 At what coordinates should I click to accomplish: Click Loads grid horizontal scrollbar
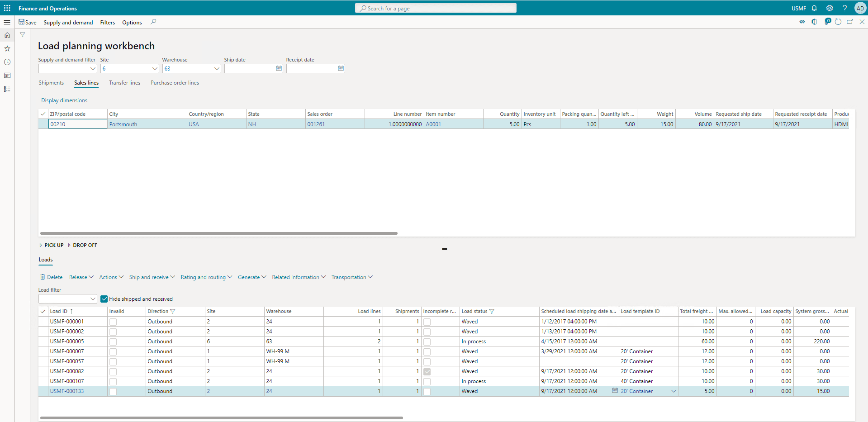click(222, 418)
